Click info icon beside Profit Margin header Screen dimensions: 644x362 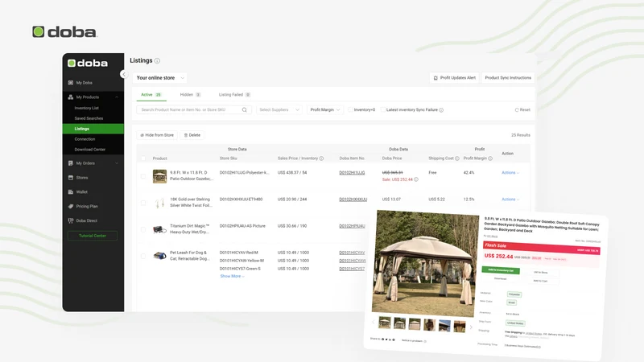[x=490, y=158]
